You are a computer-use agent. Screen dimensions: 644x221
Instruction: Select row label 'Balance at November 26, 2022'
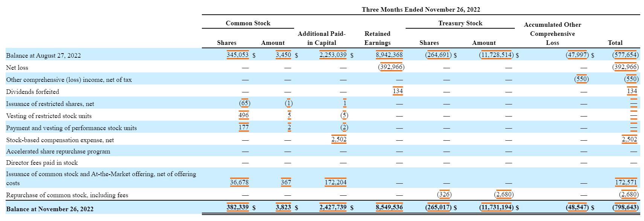[50, 209]
